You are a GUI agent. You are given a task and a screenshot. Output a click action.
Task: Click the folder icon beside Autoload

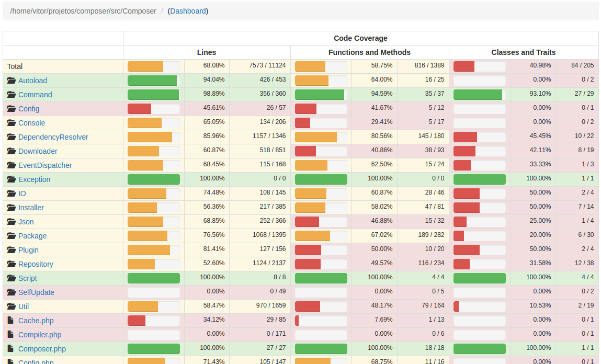(12, 81)
